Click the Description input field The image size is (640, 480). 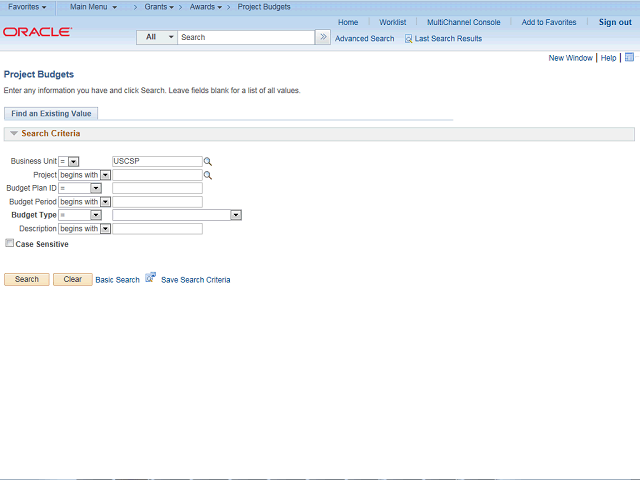(157, 229)
